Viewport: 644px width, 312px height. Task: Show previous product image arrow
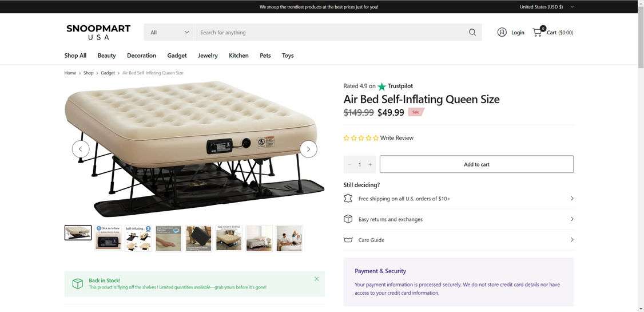point(81,149)
